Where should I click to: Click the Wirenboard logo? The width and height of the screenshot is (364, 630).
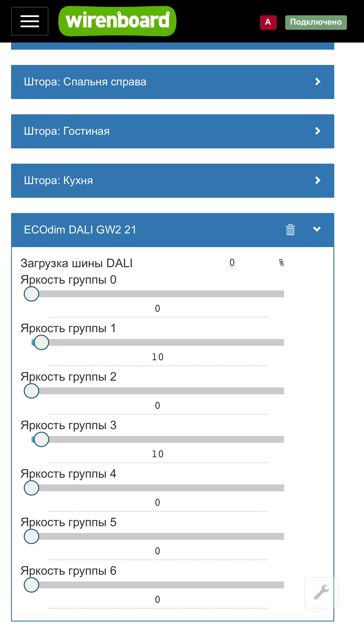click(117, 21)
